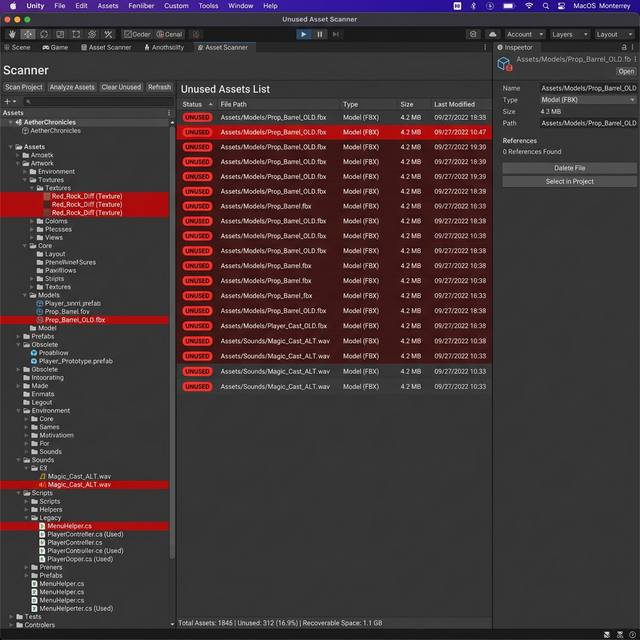Select the Scale tool in toolbar

(x=60, y=34)
